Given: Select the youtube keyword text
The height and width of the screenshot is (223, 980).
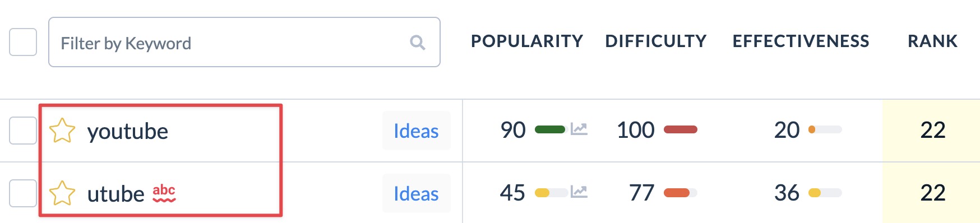Looking at the screenshot, I should point(128,131).
